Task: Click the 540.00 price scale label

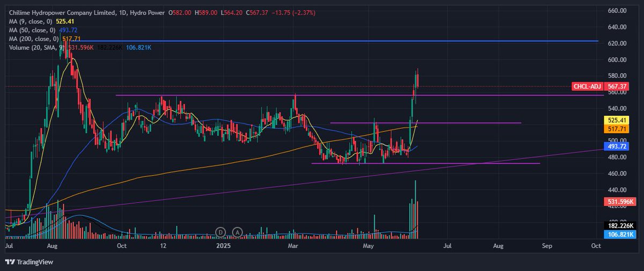Action: 618,108
